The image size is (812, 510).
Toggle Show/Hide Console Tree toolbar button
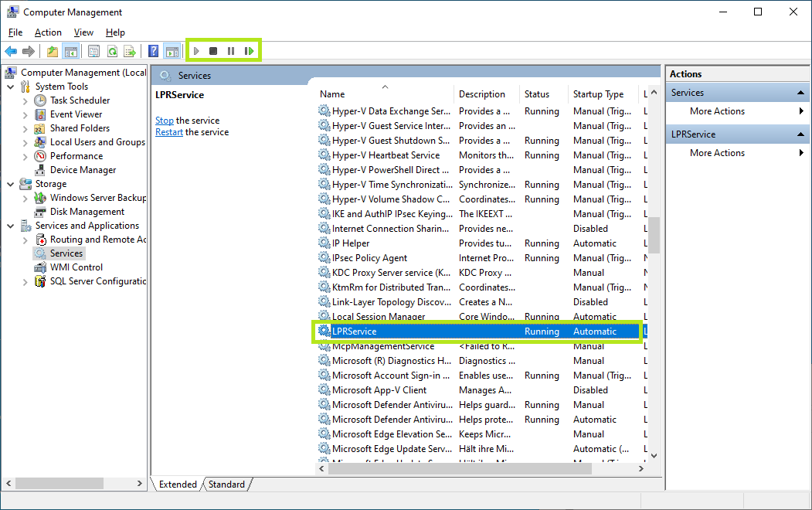click(70, 51)
